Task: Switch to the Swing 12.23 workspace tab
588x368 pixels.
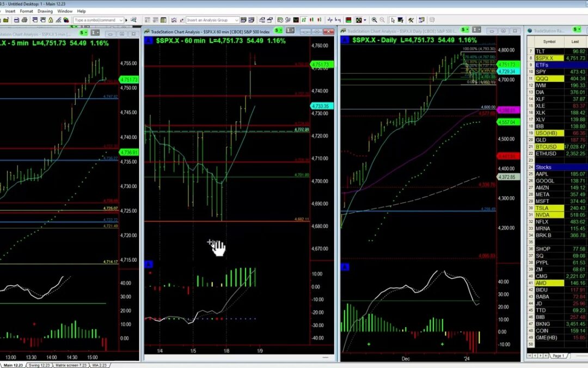Action: [x=39, y=365]
